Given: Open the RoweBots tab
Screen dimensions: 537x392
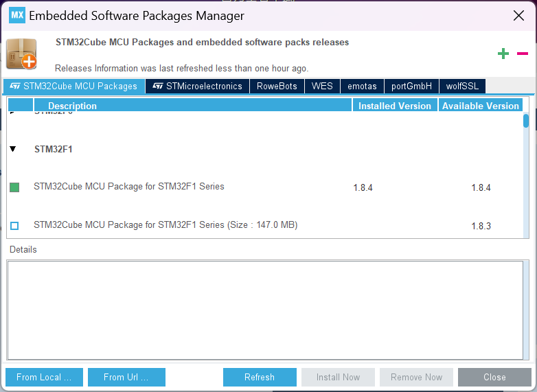Looking at the screenshot, I should click(277, 86).
